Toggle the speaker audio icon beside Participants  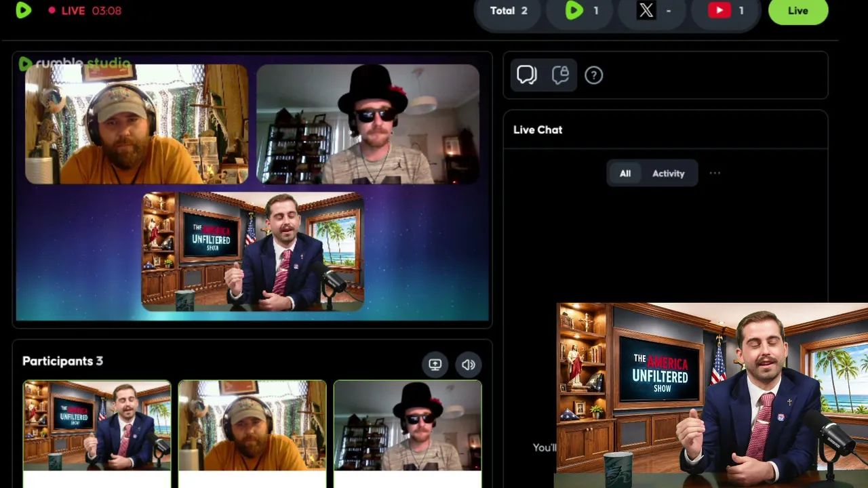[469, 365]
